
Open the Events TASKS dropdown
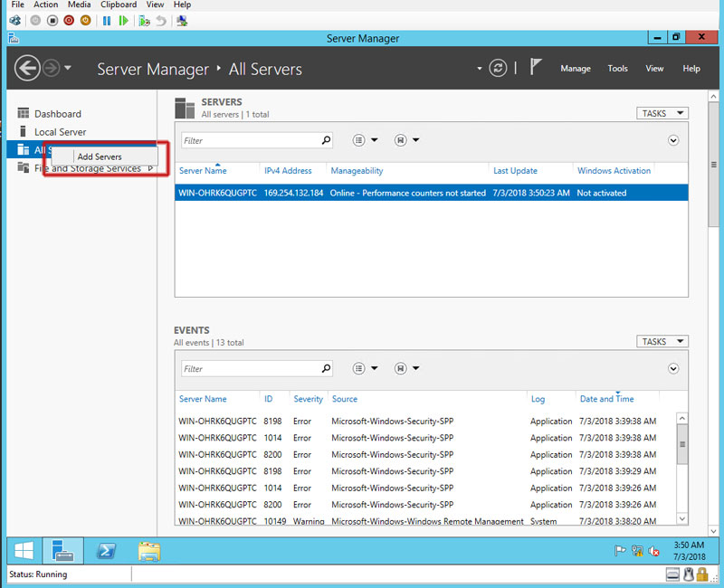click(662, 341)
